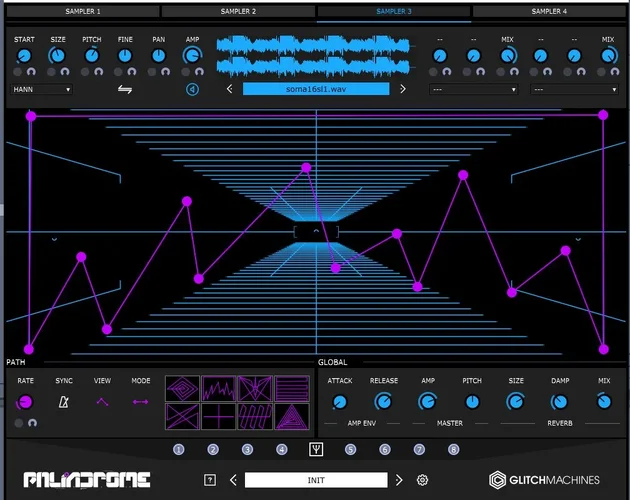
Task: Click the FINE tuning knob
Action: pos(125,56)
